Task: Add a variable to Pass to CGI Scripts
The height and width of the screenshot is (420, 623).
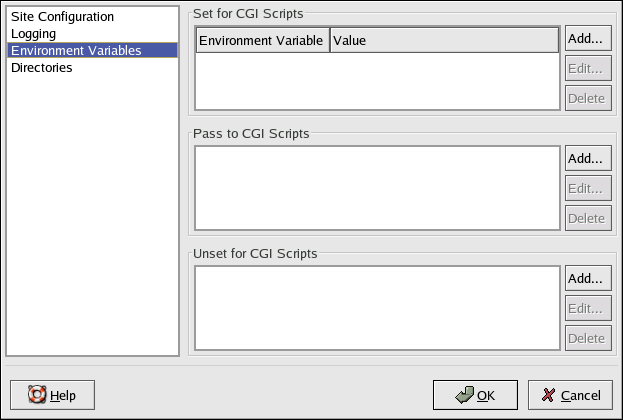Action: pos(588,158)
